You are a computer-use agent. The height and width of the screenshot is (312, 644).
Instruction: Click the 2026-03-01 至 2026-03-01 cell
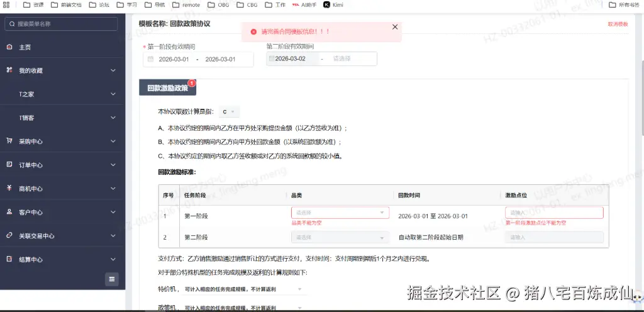tap(433, 216)
